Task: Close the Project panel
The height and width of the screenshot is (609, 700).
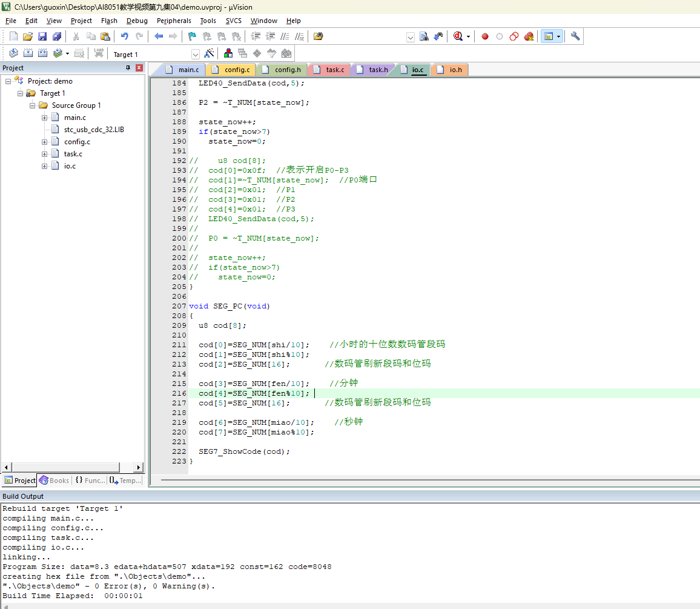Action: 139,68
